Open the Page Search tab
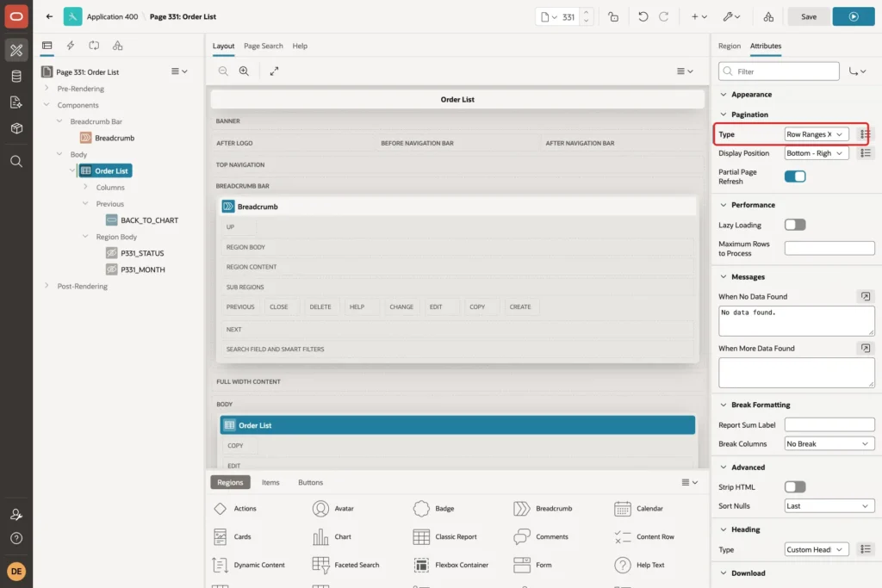 [x=264, y=46]
